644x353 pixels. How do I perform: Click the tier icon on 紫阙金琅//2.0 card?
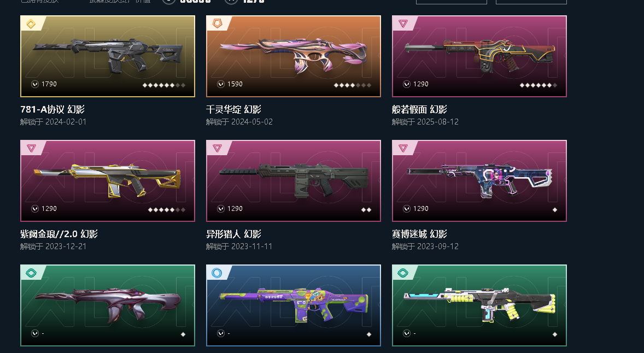point(31,148)
